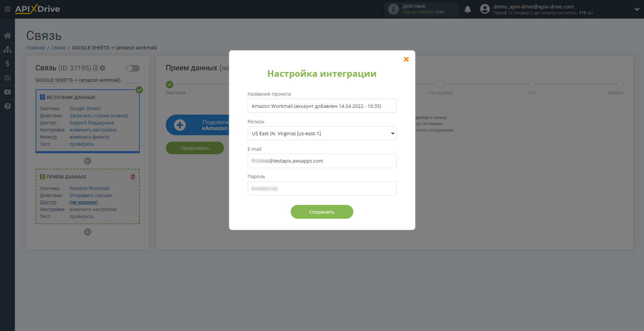Image resolution: width=644 pixels, height=331 pixels.
Task: Click the E-mail input field
Action: pos(322,161)
